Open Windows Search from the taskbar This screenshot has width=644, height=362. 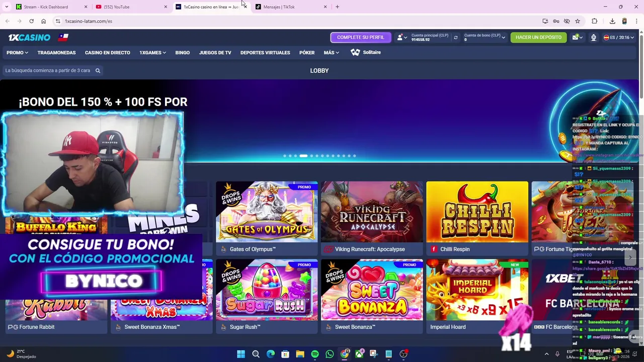coord(256,354)
